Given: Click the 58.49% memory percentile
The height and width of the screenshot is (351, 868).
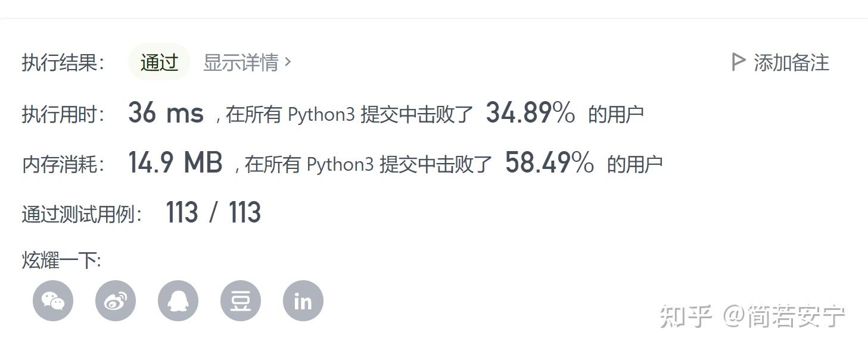Looking at the screenshot, I should tap(549, 163).
